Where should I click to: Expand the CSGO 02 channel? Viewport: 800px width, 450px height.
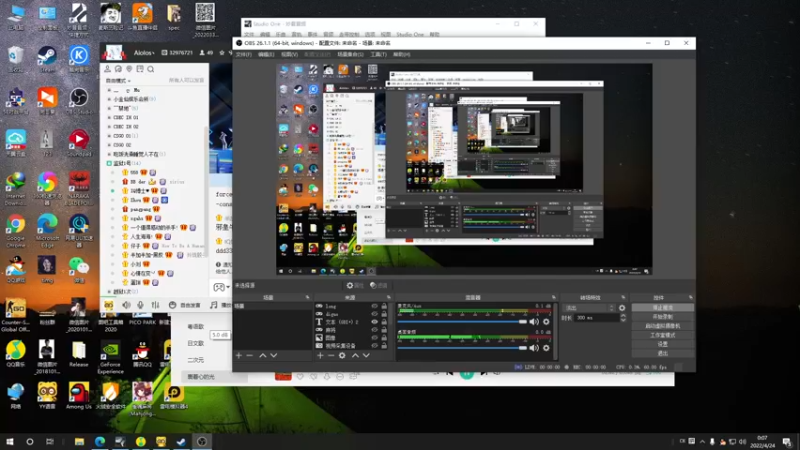tap(109, 145)
